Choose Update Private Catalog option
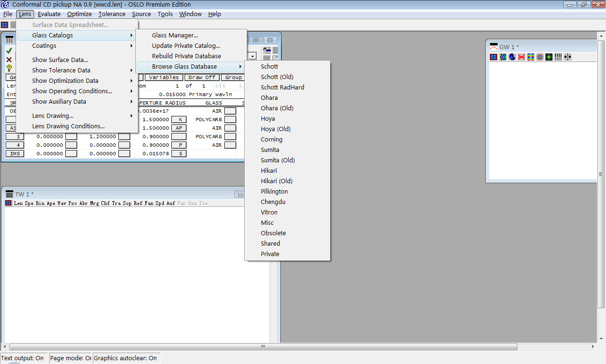 point(191,46)
